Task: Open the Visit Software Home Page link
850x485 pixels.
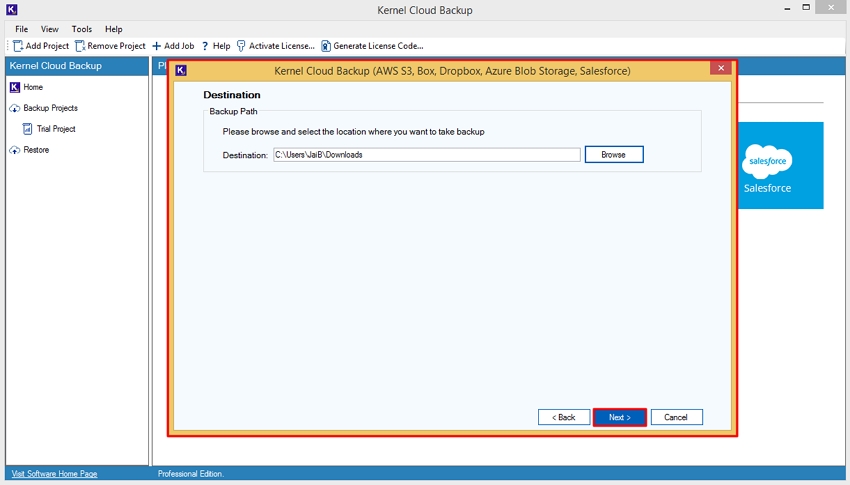Action: coord(55,474)
